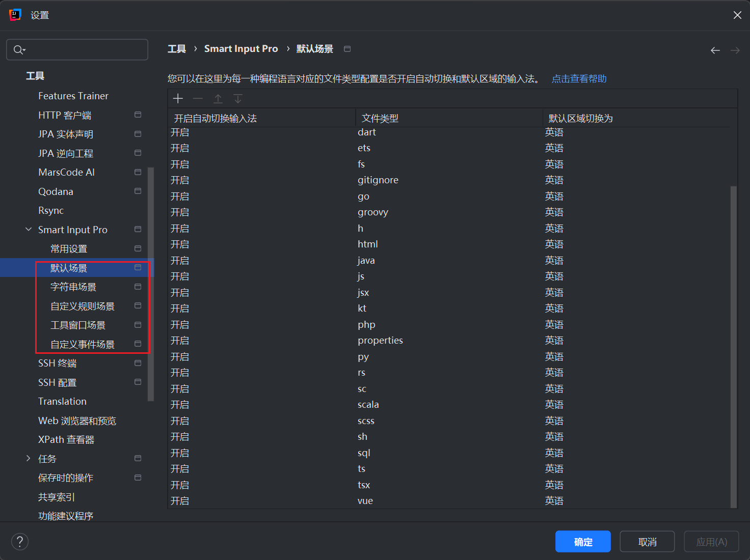
Task: Open the Translation settings page
Action: 62,401
